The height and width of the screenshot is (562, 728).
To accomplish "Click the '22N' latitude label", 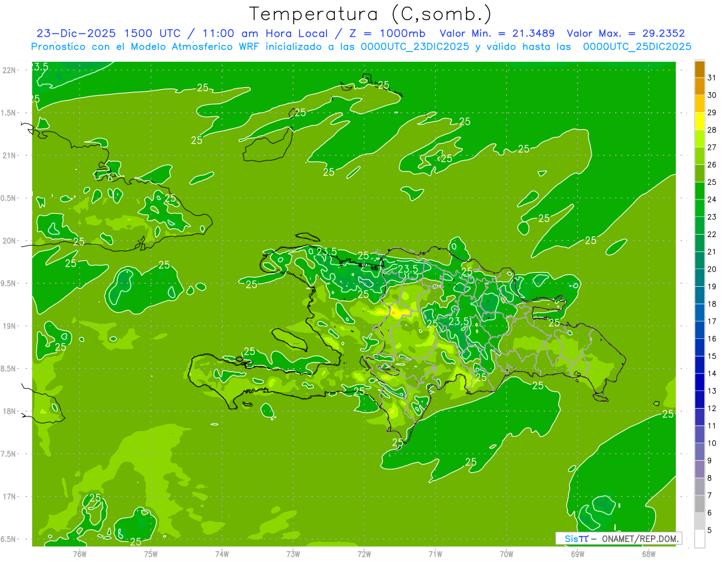I will (x=10, y=70).
